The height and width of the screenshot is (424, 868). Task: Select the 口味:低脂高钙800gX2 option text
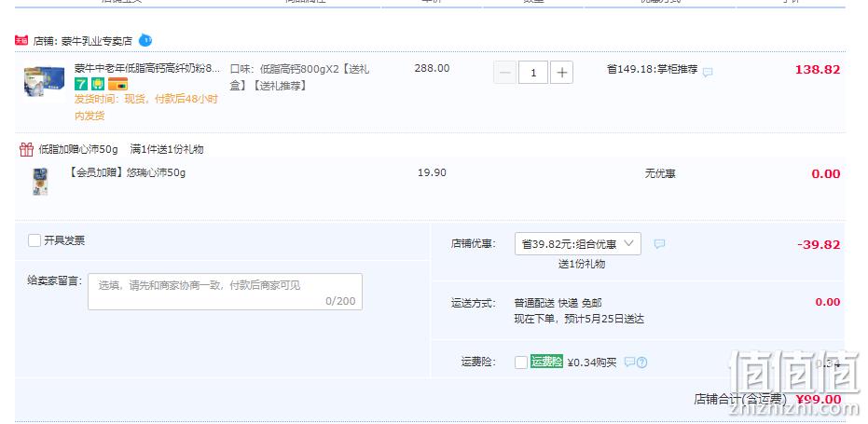tap(299, 77)
